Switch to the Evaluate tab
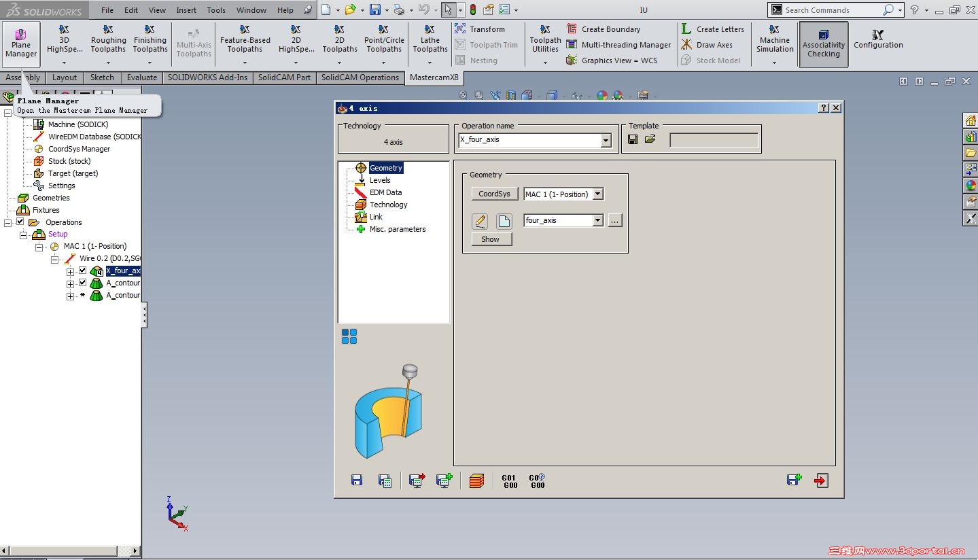Image resolution: width=978 pixels, height=560 pixels. click(x=142, y=77)
